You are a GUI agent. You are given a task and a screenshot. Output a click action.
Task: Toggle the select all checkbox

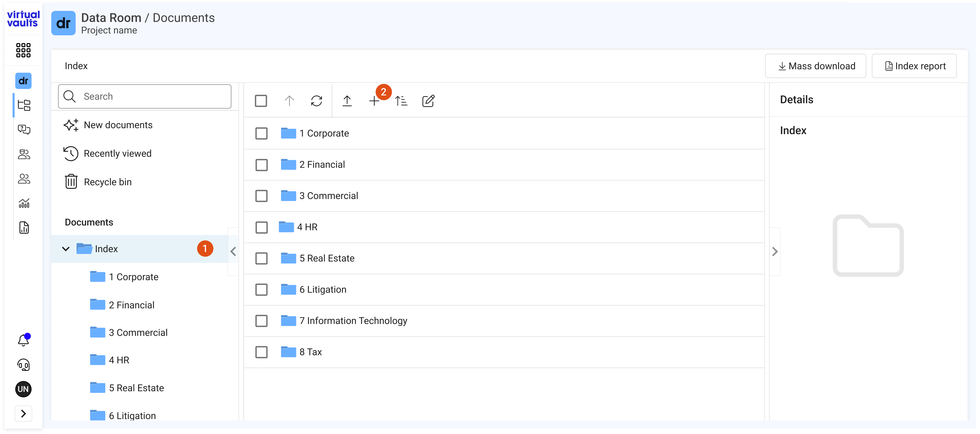[x=261, y=101]
